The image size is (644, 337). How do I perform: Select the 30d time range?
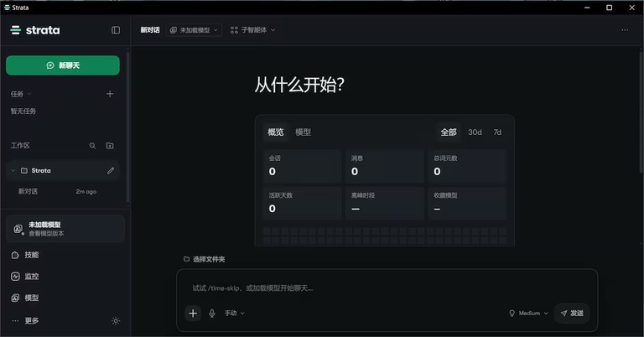[x=475, y=132]
